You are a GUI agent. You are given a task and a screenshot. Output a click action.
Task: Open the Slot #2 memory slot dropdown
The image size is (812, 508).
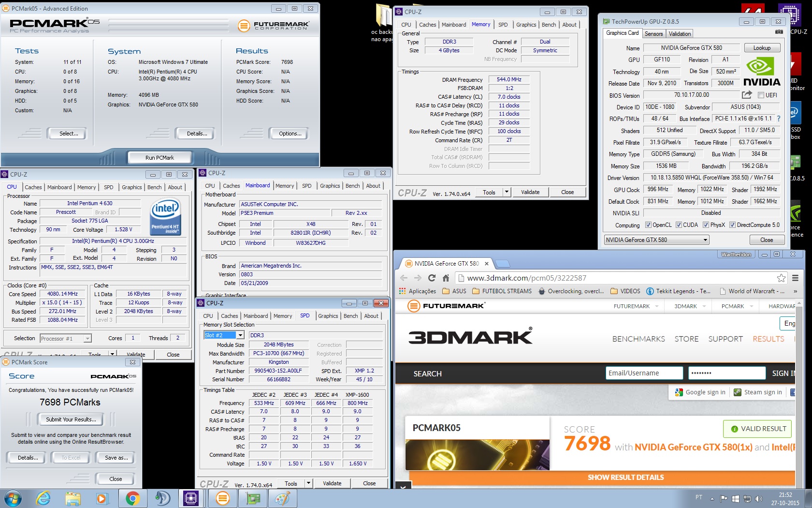(x=224, y=335)
